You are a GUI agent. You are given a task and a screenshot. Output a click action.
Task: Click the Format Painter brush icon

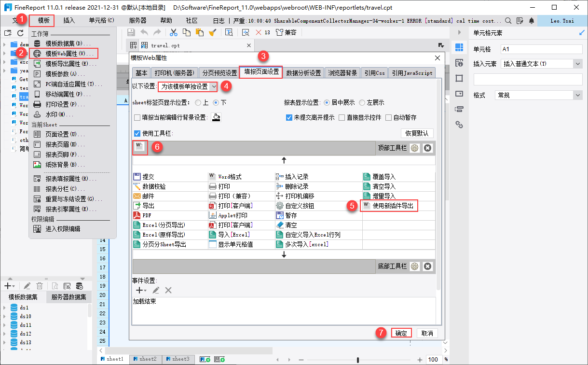pyautogui.click(x=212, y=32)
